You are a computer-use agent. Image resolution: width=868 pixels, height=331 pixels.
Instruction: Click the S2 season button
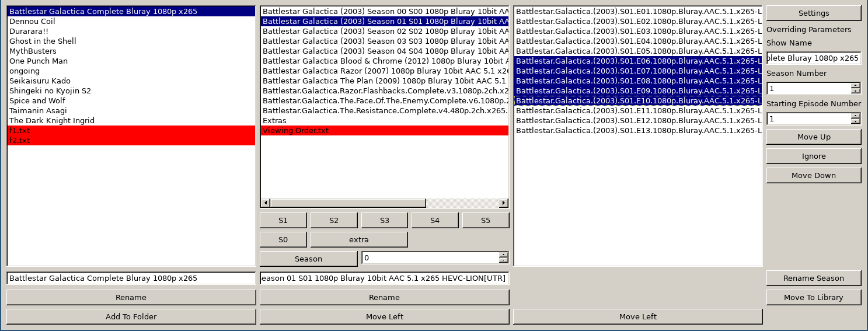(x=334, y=220)
